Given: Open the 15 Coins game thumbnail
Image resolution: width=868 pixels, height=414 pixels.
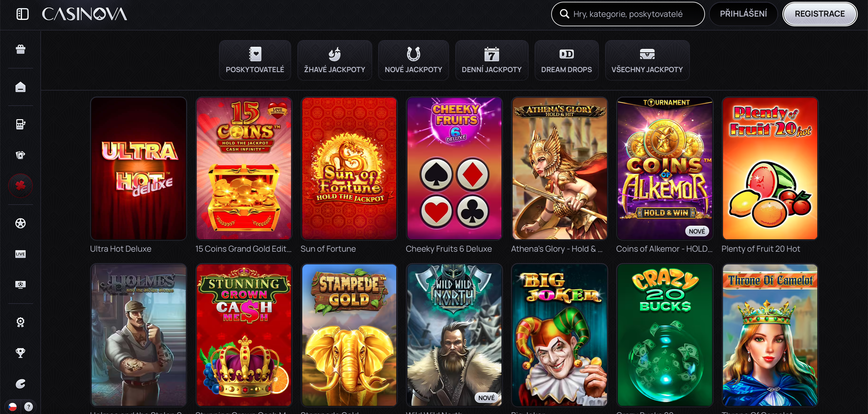Looking at the screenshot, I should [x=244, y=168].
